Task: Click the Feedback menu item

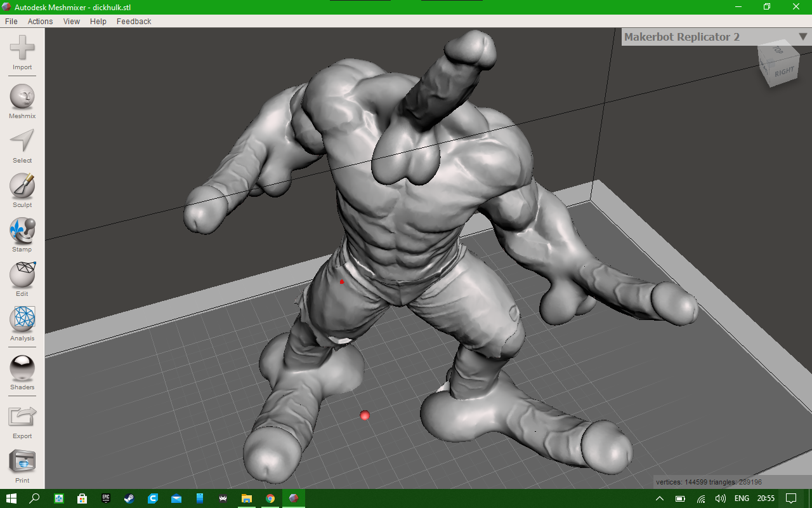Action: pos(134,22)
